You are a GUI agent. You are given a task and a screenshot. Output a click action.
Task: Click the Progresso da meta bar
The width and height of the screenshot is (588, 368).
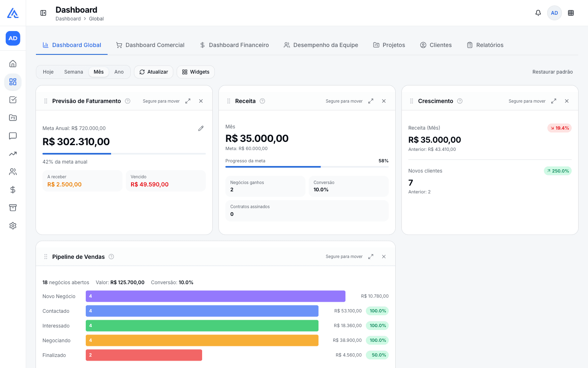tap(307, 167)
